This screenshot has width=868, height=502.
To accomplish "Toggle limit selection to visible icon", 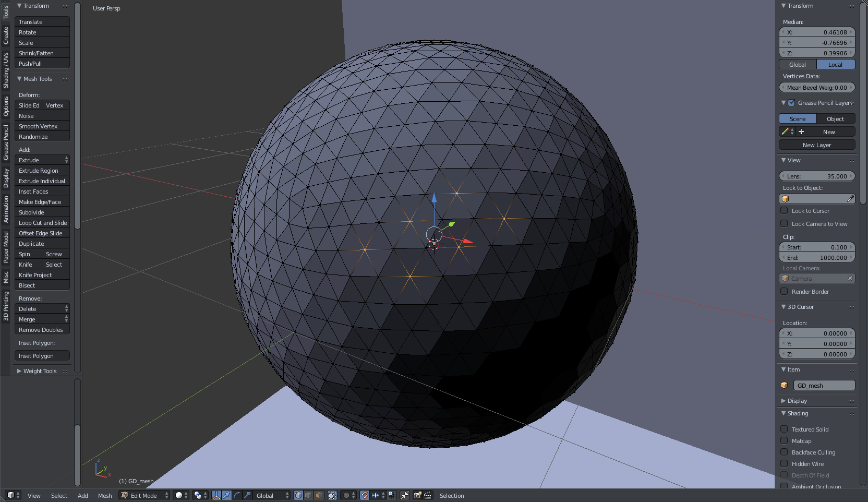I will pyautogui.click(x=332, y=496).
